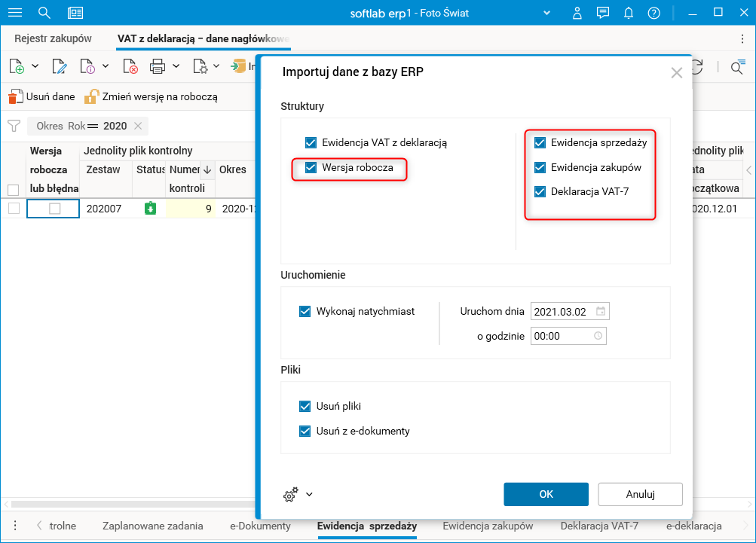Close the Importuj dane z bazy ERP dialog

pyautogui.click(x=676, y=73)
